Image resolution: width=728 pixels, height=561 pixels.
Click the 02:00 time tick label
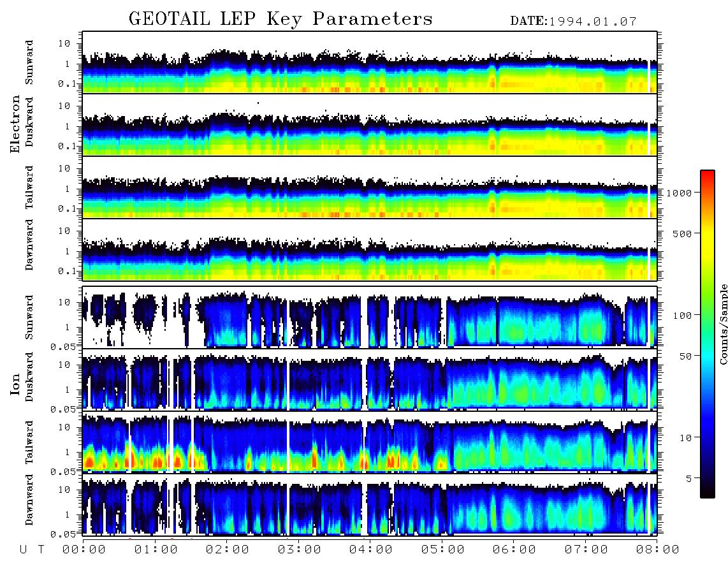228,550
